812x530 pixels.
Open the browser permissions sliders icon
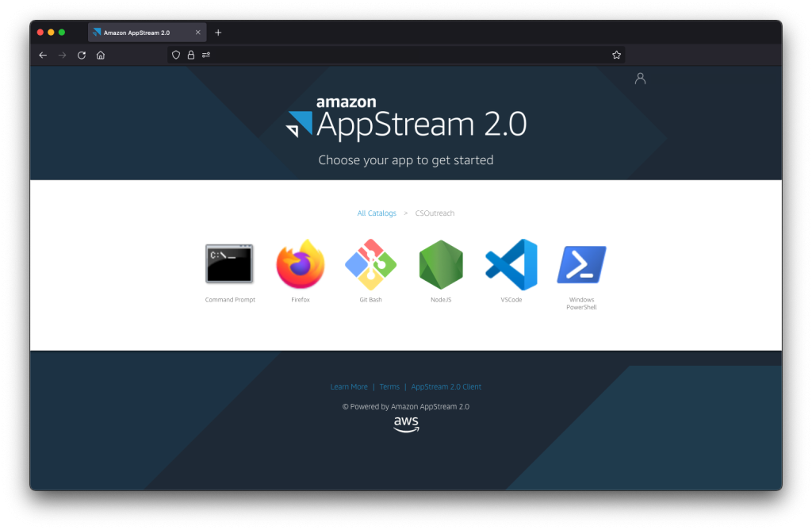[205, 55]
